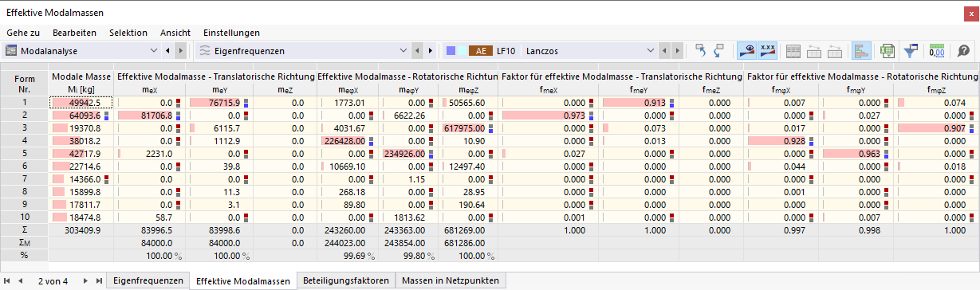
Task: Go to next table page arrow
Action: click(x=85, y=280)
